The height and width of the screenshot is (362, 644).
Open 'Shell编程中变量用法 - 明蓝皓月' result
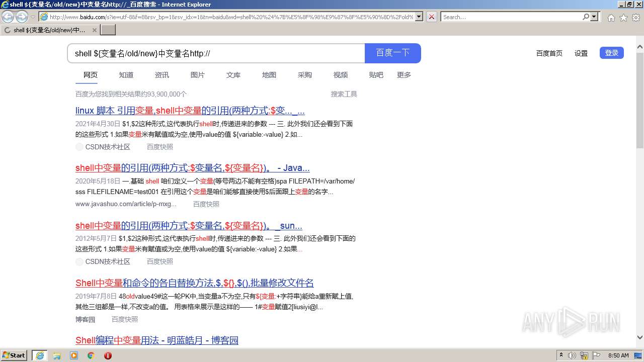157,340
